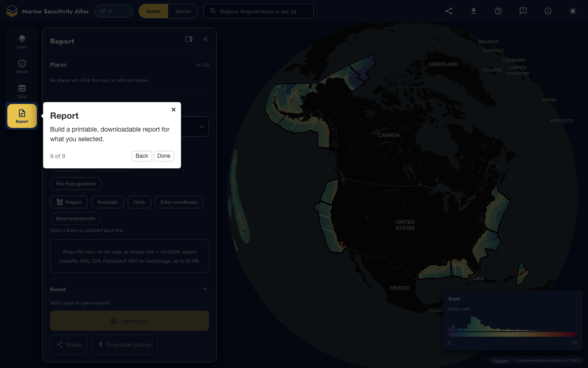
Task: Go Back in the tour popup
Action: [142, 156]
